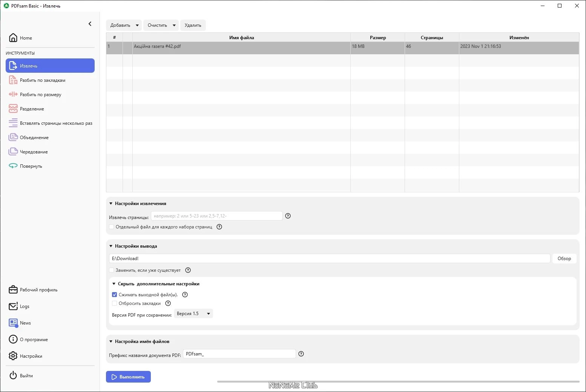Open Settings (Настройки) gear icon
The image size is (586, 392).
(x=13, y=356)
